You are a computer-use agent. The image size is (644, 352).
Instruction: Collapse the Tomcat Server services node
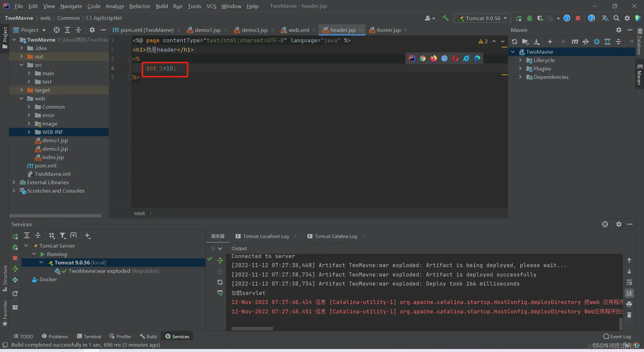tap(26, 246)
